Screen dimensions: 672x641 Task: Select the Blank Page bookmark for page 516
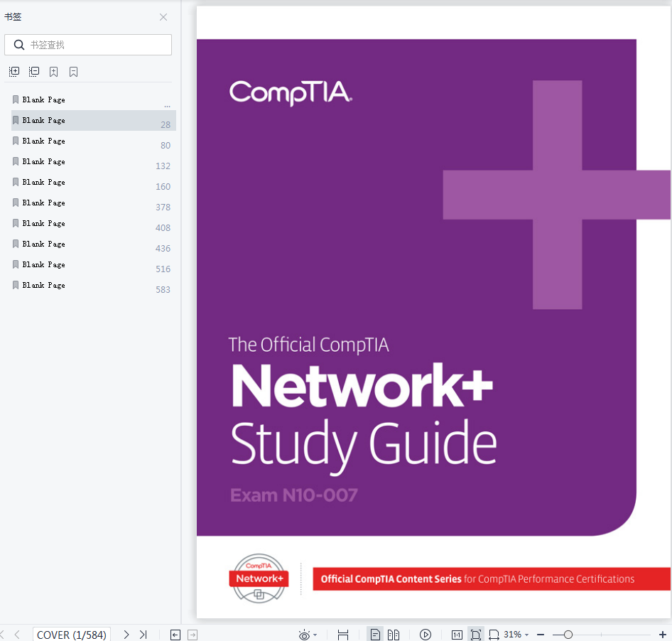(x=94, y=264)
